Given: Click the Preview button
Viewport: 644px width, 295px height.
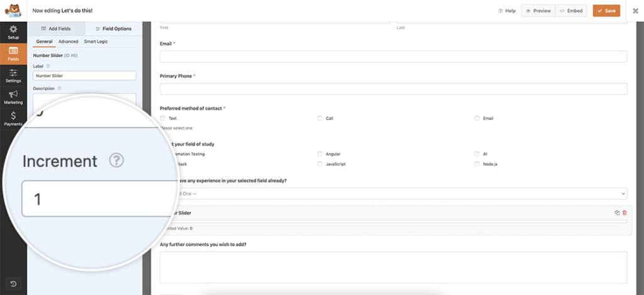Looking at the screenshot, I should coord(538,11).
